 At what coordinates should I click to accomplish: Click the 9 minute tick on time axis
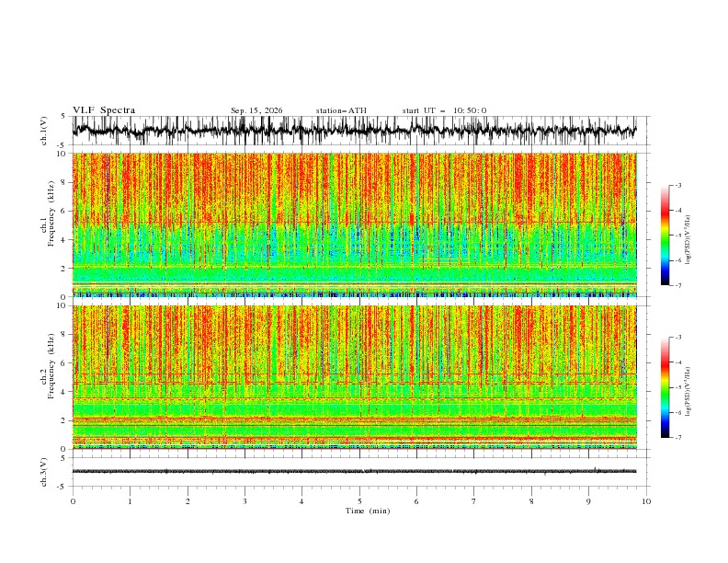(588, 501)
